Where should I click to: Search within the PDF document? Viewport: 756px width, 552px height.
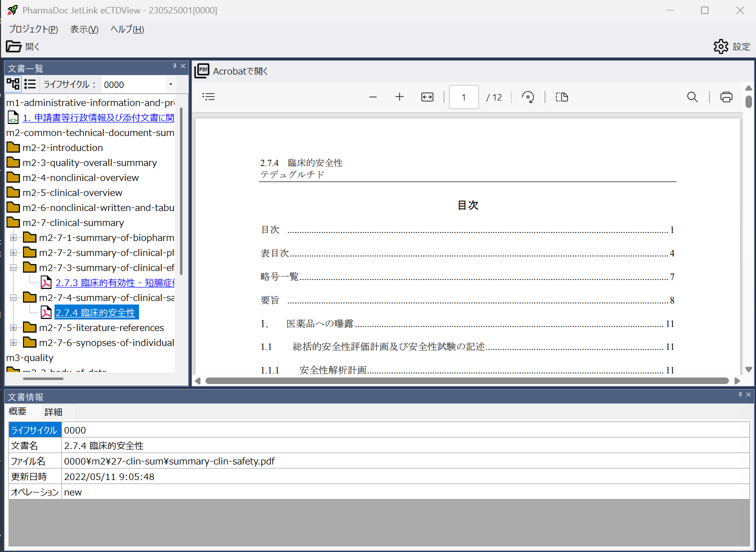point(692,97)
